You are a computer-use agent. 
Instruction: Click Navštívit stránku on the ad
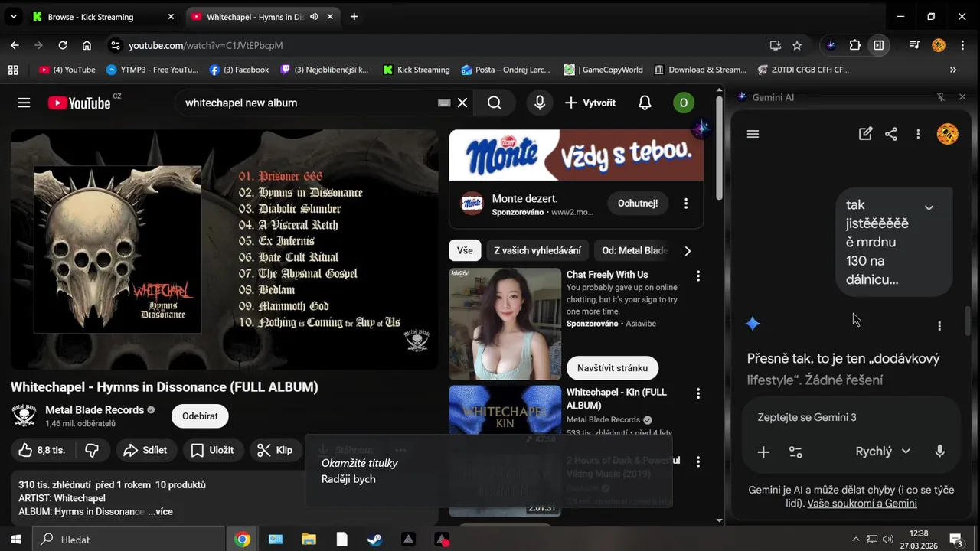pos(612,368)
